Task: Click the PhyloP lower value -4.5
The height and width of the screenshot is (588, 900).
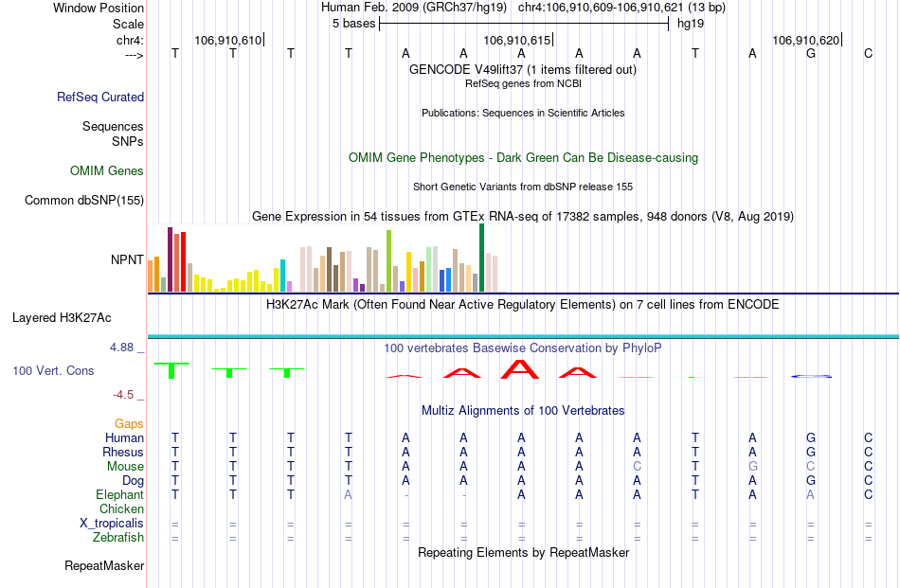Action: [123, 395]
